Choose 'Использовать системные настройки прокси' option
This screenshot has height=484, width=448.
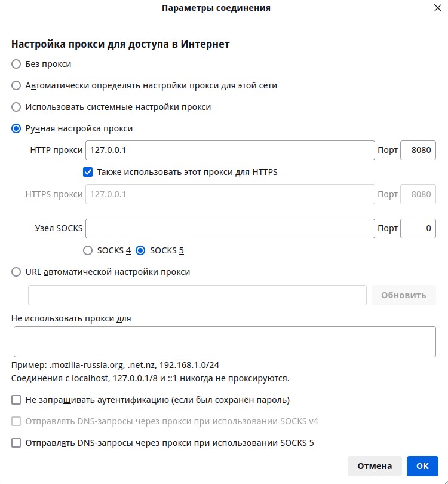click(x=16, y=107)
